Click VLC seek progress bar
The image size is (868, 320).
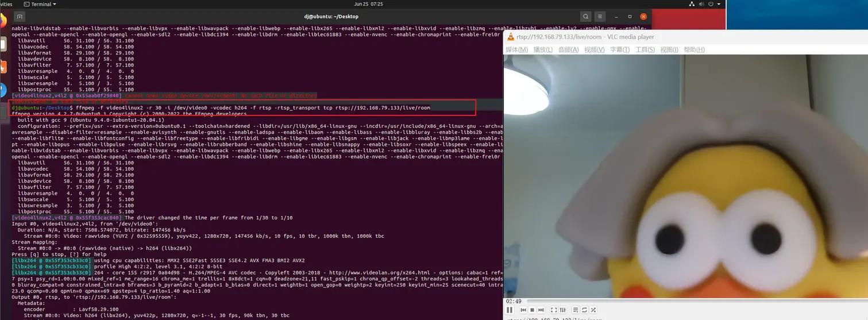pyautogui.click(x=697, y=301)
